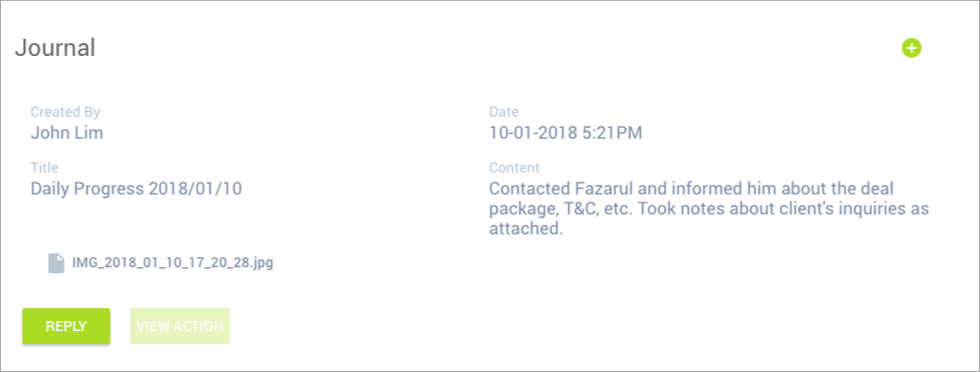
Task: Click the Title field label
Action: coord(45,168)
